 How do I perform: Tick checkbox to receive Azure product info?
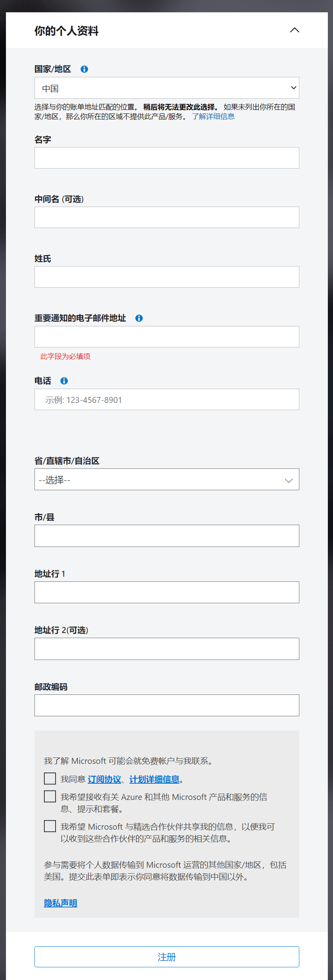tap(50, 796)
